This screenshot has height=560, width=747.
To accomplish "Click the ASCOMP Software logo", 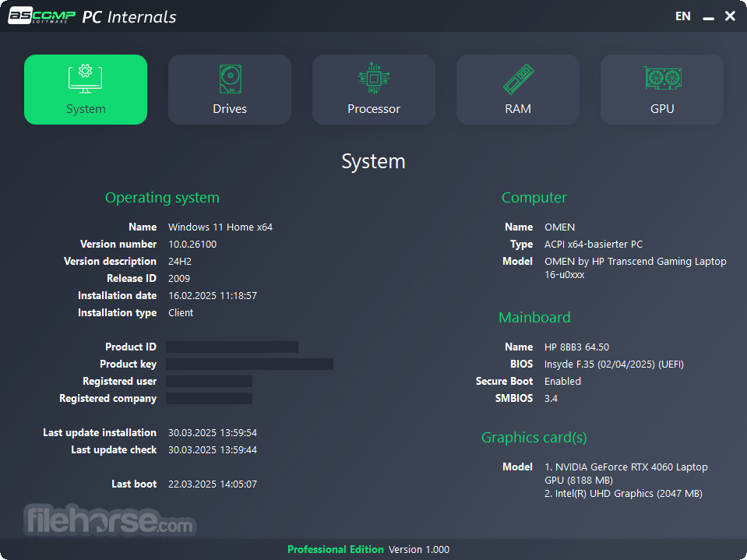I will pos(42,16).
